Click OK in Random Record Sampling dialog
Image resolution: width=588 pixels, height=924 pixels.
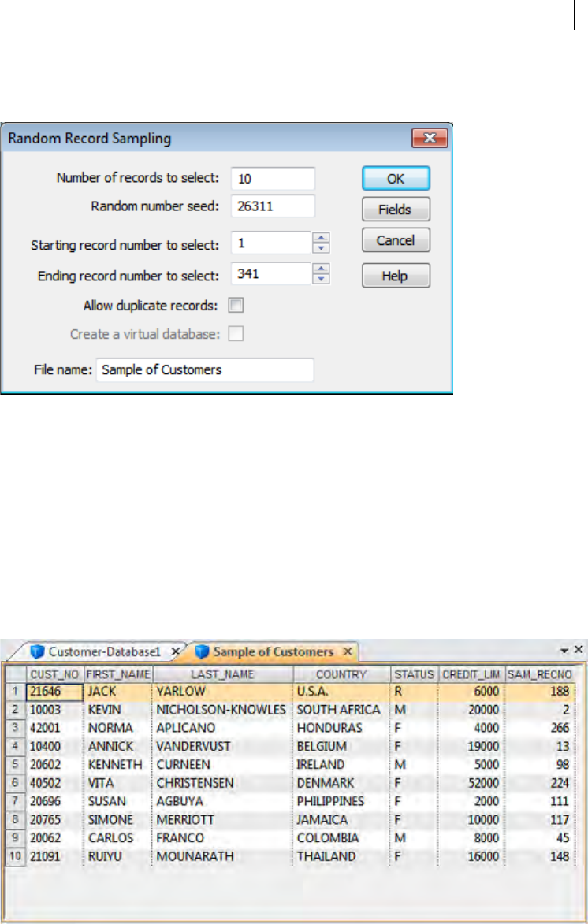(396, 179)
